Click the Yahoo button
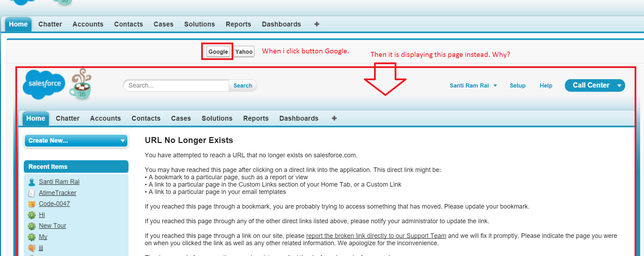This screenshot has width=644, height=256. (244, 52)
